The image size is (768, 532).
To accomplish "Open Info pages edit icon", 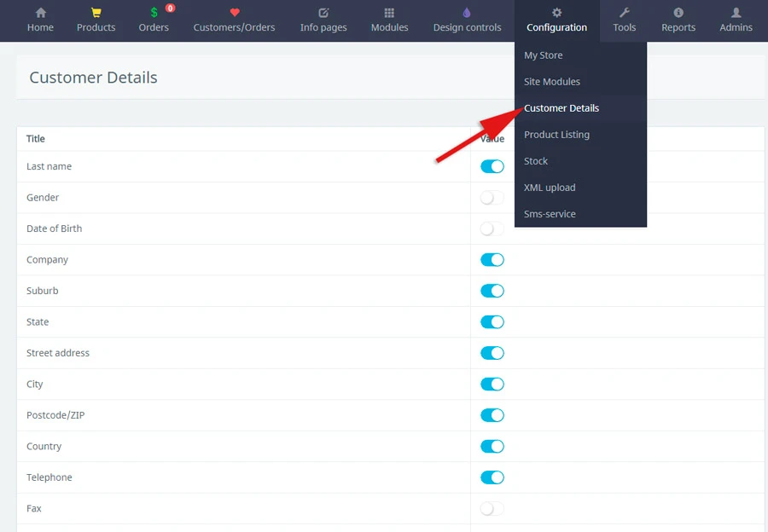I will pyautogui.click(x=323, y=13).
